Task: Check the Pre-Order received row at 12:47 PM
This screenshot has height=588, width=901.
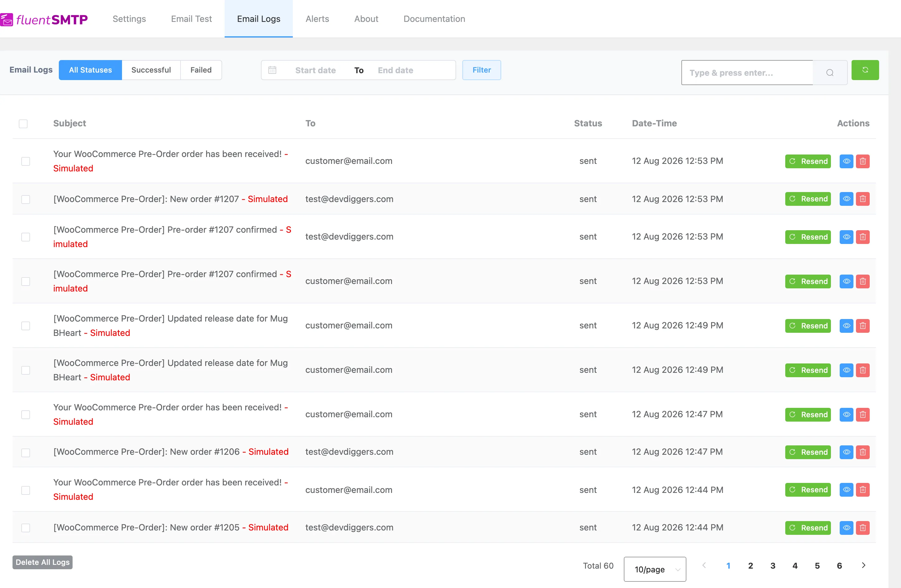Action: pyautogui.click(x=25, y=415)
